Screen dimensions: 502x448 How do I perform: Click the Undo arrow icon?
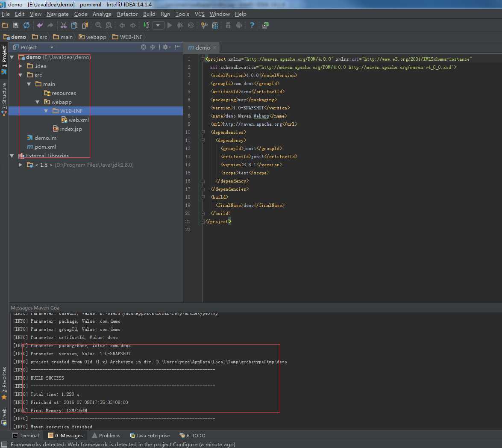point(40,25)
